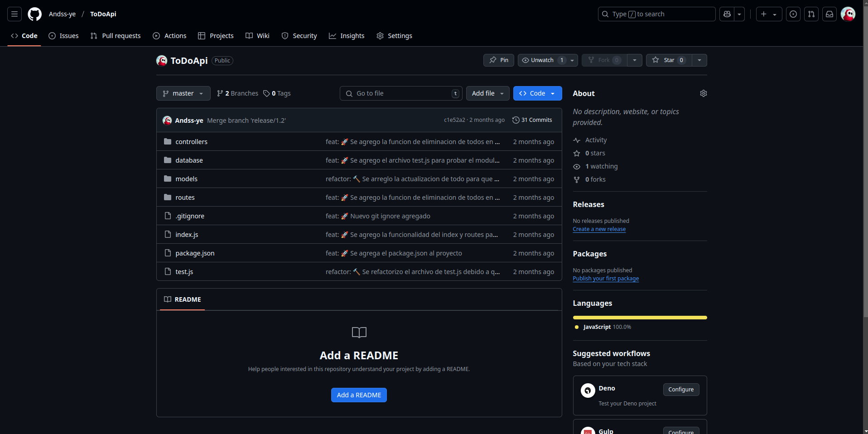Open the Actions tab

pos(169,36)
